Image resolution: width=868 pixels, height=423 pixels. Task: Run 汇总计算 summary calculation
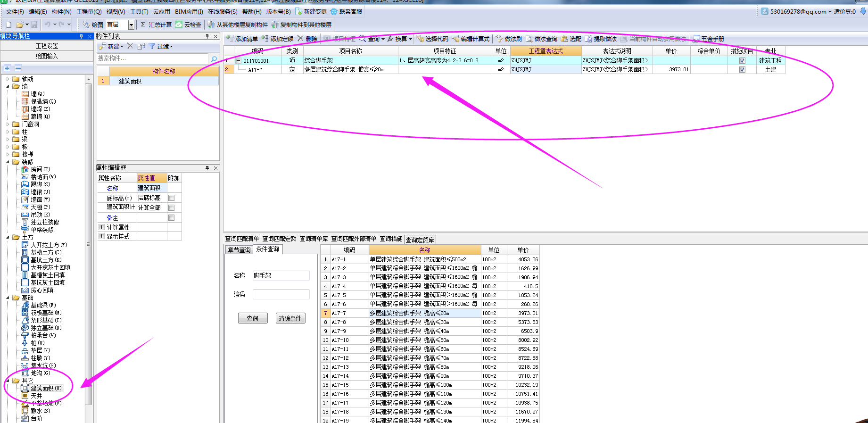pyautogui.click(x=156, y=25)
